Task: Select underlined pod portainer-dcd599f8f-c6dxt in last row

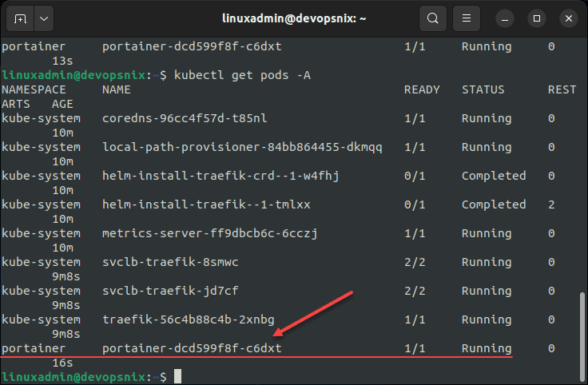Action: (x=192, y=348)
